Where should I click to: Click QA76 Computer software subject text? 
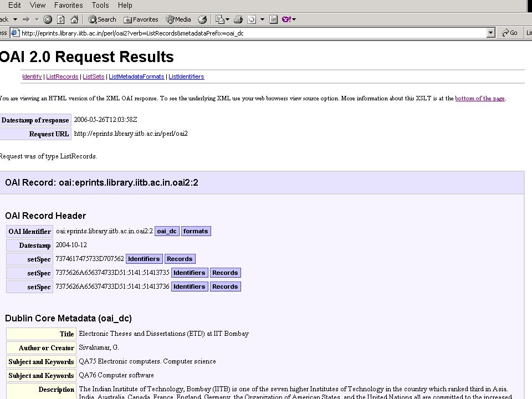pos(116,375)
